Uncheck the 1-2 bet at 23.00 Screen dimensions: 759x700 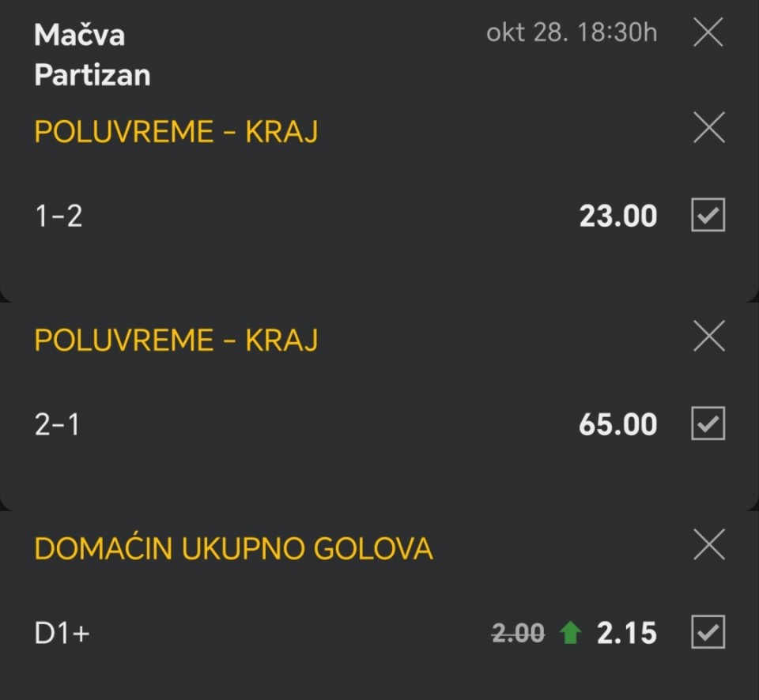708,215
